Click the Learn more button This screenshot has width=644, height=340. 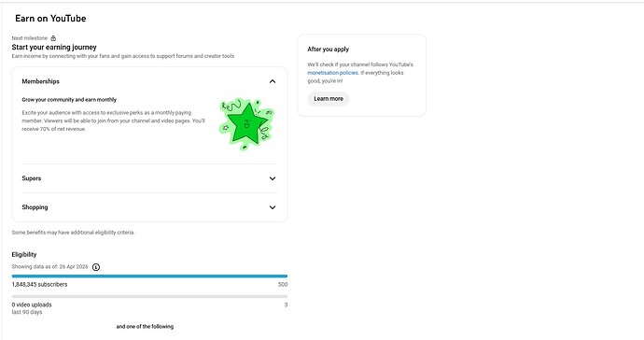(329, 99)
